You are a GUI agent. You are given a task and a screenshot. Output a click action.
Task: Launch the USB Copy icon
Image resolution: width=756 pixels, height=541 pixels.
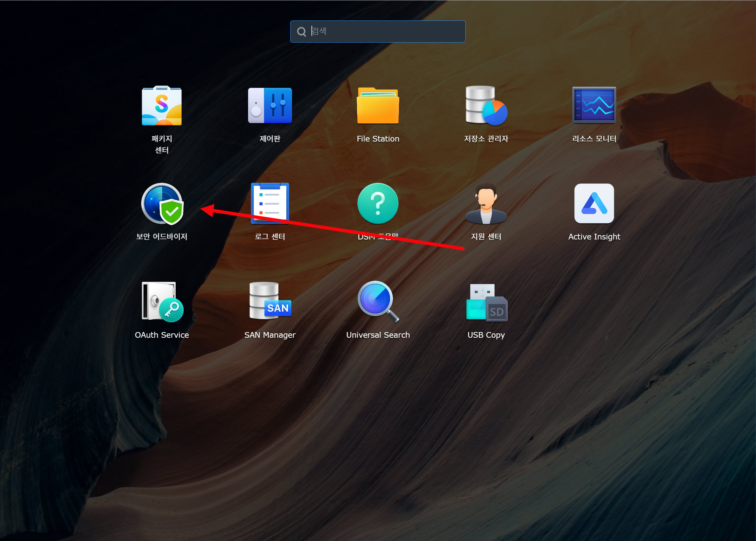coord(486,303)
